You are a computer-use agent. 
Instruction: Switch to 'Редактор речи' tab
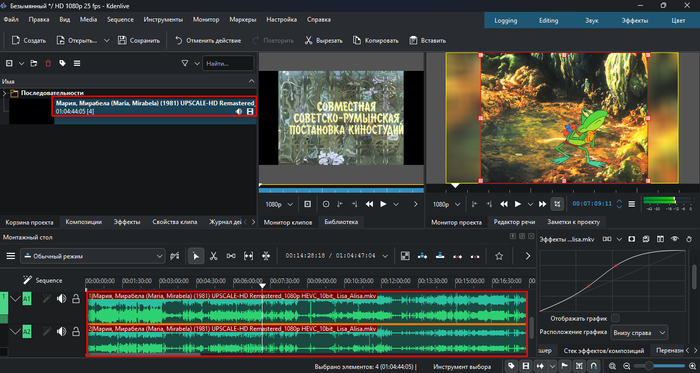[x=514, y=222]
